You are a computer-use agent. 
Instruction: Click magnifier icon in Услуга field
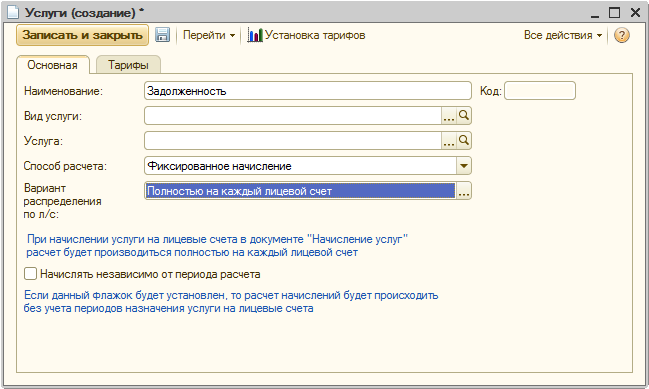[x=464, y=140]
